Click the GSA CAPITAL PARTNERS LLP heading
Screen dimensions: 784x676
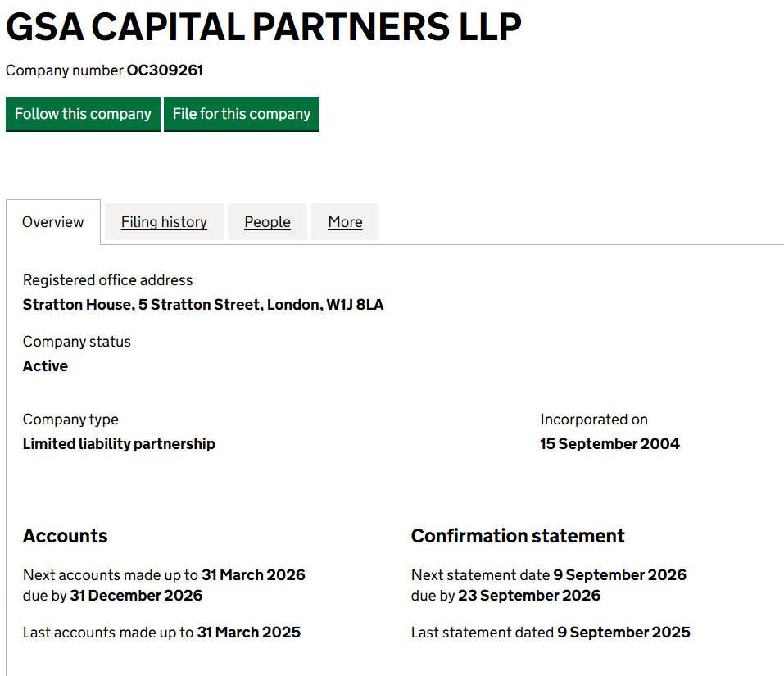(x=264, y=28)
